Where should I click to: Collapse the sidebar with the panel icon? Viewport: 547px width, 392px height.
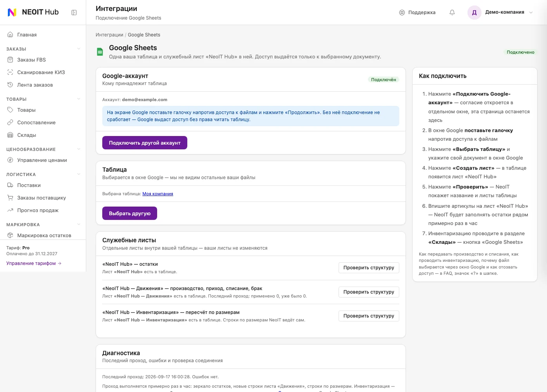pos(74,13)
